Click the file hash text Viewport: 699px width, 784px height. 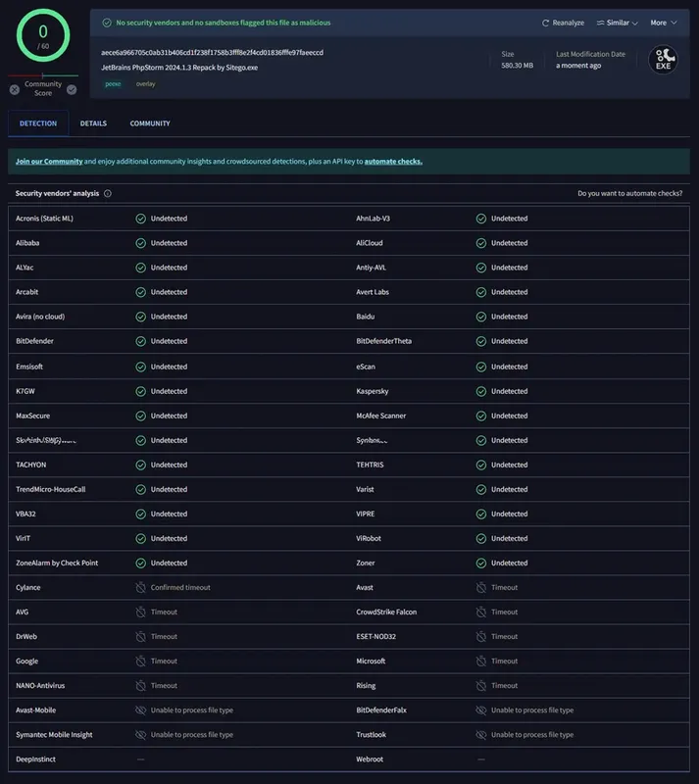pyautogui.click(x=212, y=53)
